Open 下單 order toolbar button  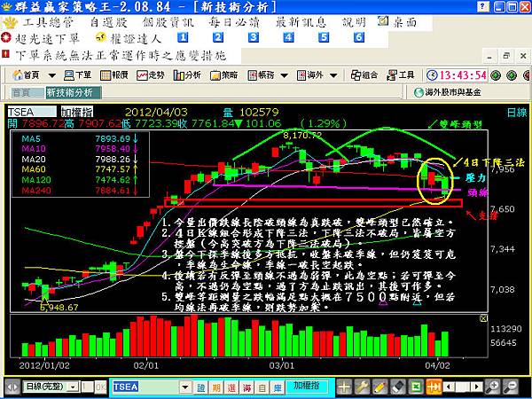pyautogui.click(x=78, y=75)
